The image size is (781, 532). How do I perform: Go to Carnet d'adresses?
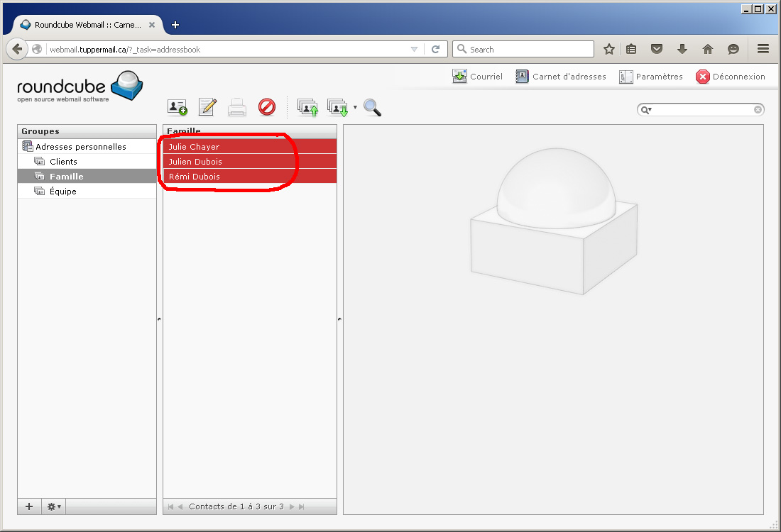tap(561, 77)
